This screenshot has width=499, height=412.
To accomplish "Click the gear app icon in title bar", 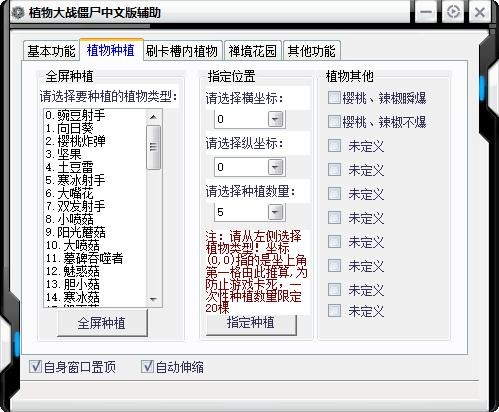I will pos(18,13).
